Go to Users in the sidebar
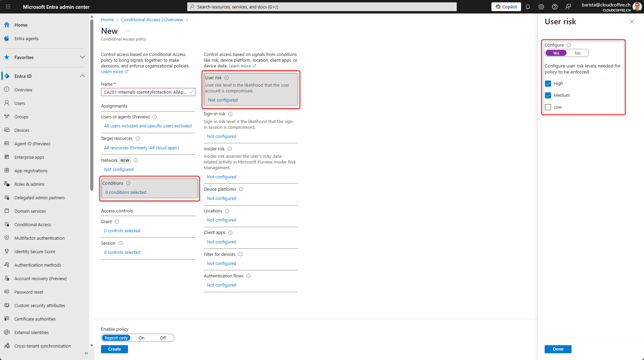 [20, 103]
